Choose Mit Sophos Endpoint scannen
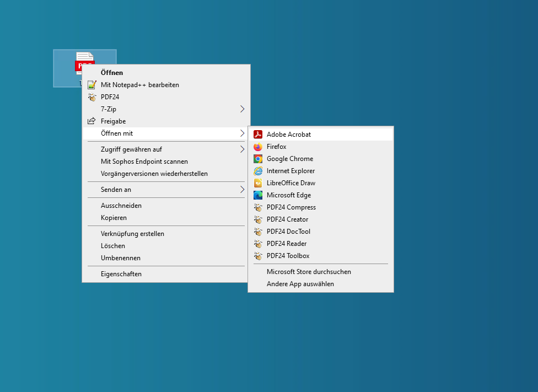 [x=144, y=162]
